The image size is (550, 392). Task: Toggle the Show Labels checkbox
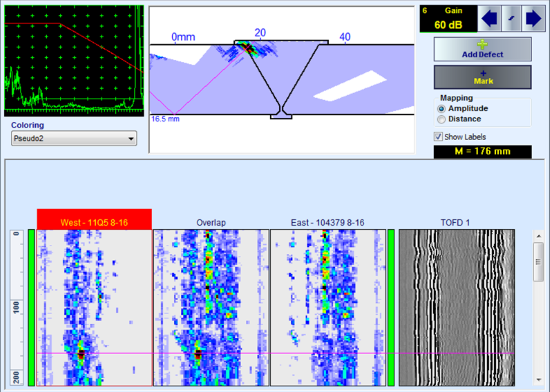(x=438, y=136)
